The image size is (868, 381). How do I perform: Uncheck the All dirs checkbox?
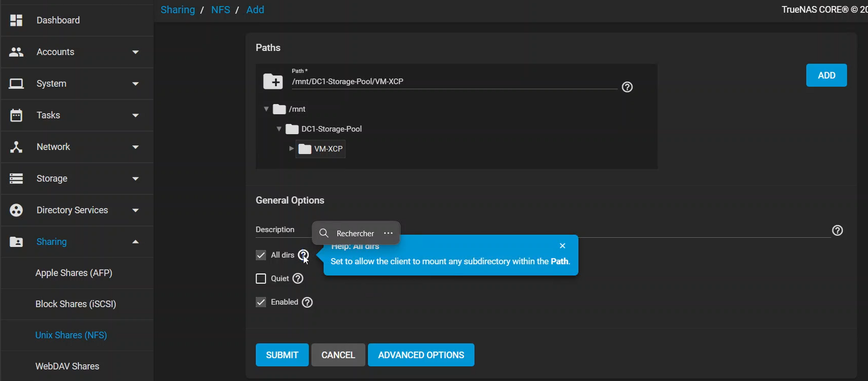(261, 255)
